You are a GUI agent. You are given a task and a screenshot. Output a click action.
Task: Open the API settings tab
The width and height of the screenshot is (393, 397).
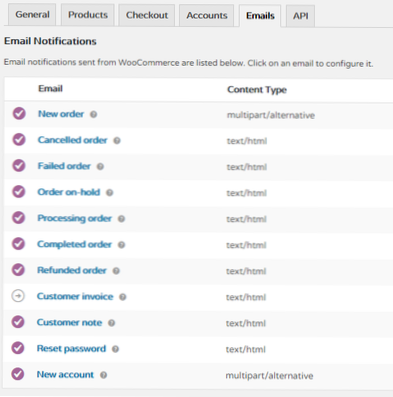coord(300,16)
